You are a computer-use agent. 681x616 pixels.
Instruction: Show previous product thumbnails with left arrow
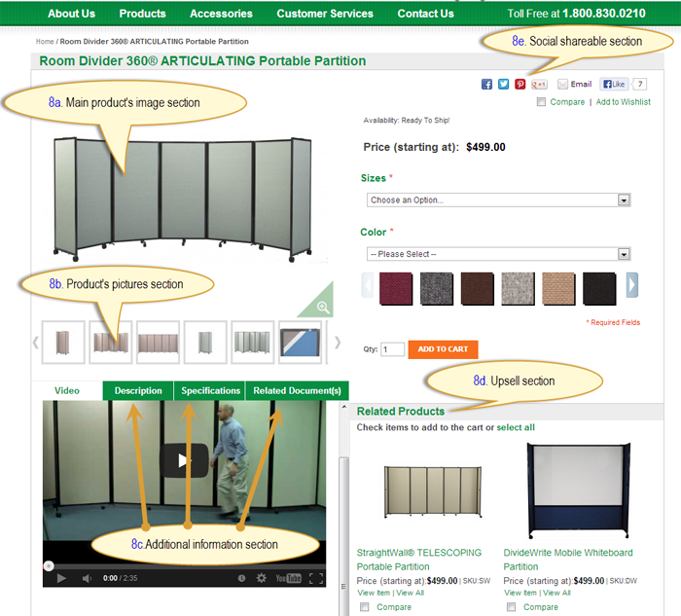36,343
